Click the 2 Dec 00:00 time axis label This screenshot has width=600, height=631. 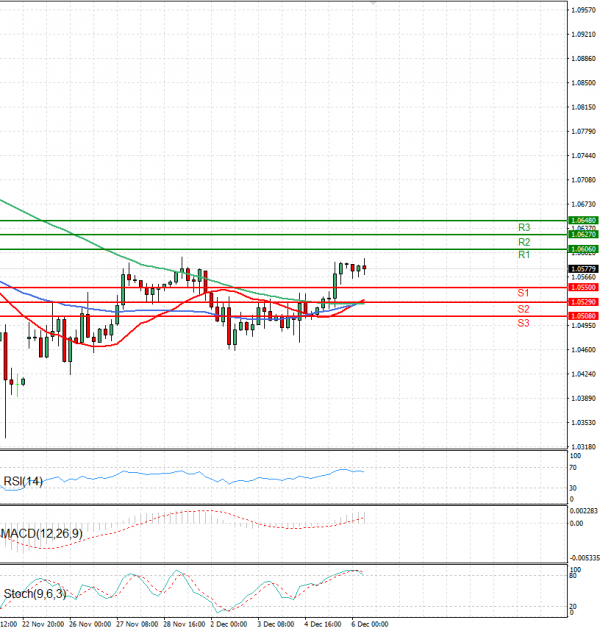[229, 623]
